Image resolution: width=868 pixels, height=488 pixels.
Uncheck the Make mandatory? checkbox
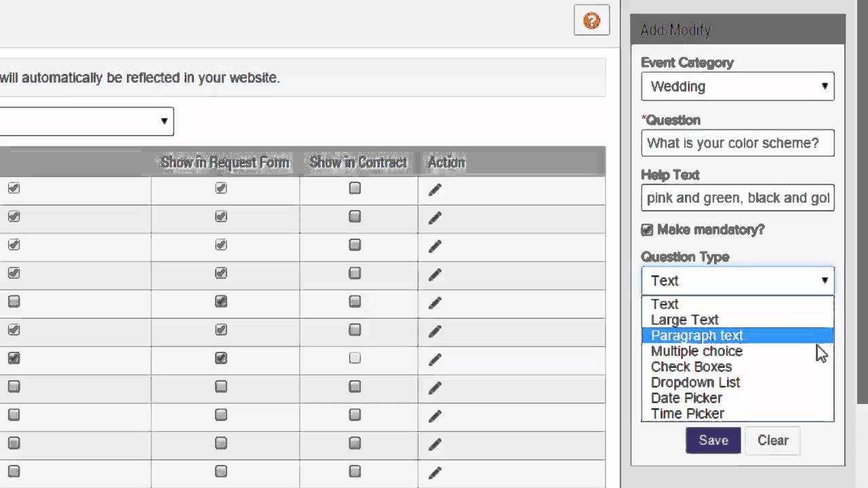[x=647, y=230]
